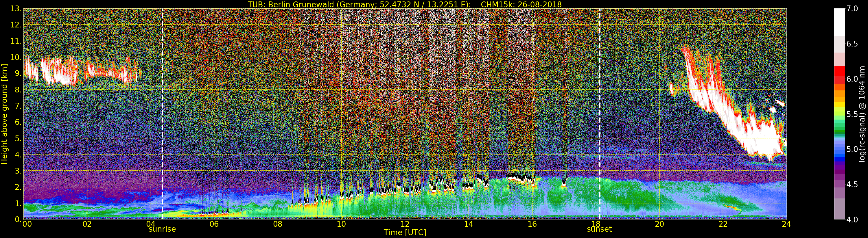Click the '0.' height axis tick label
This screenshot has height=238, width=868.
[x=18, y=220]
